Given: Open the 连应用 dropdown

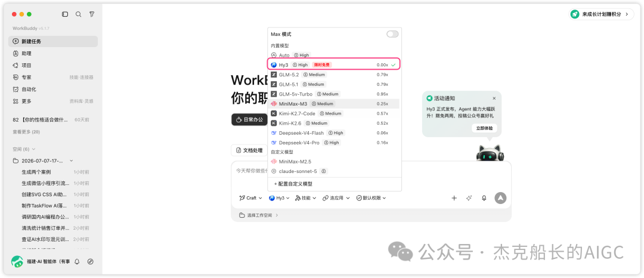Looking at the screenshot, I should click(336, 198).
